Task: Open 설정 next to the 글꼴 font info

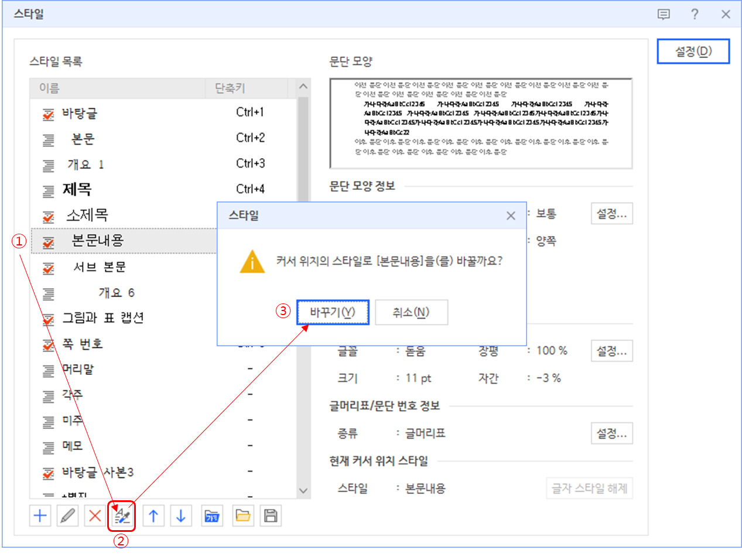Action: (x=611, y=350)
